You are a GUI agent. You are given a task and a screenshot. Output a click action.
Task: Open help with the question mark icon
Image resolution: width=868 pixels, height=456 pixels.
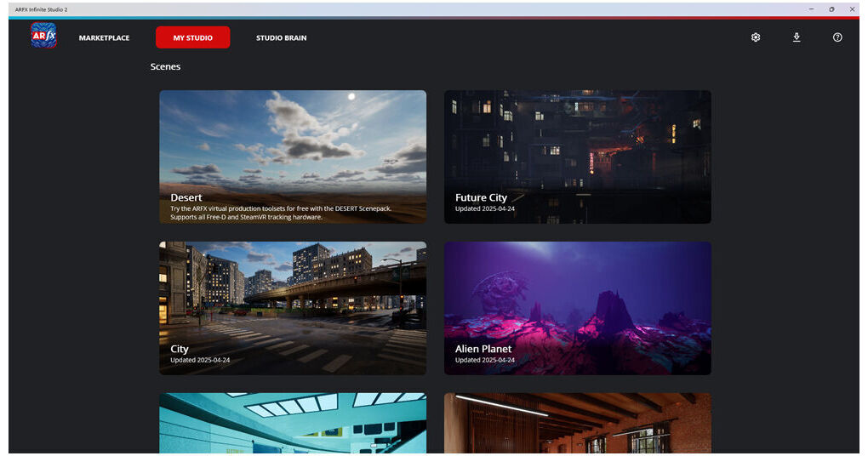[837, 37]
